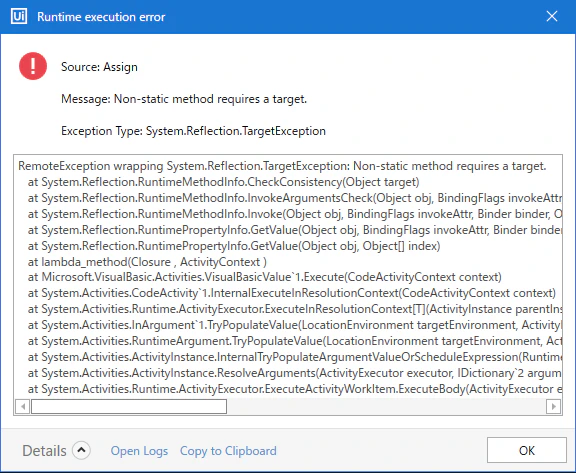This screenshot has height=473, width=576.
Task: Click the 'Source: Assign' text
Action: [x=99, y=67]
